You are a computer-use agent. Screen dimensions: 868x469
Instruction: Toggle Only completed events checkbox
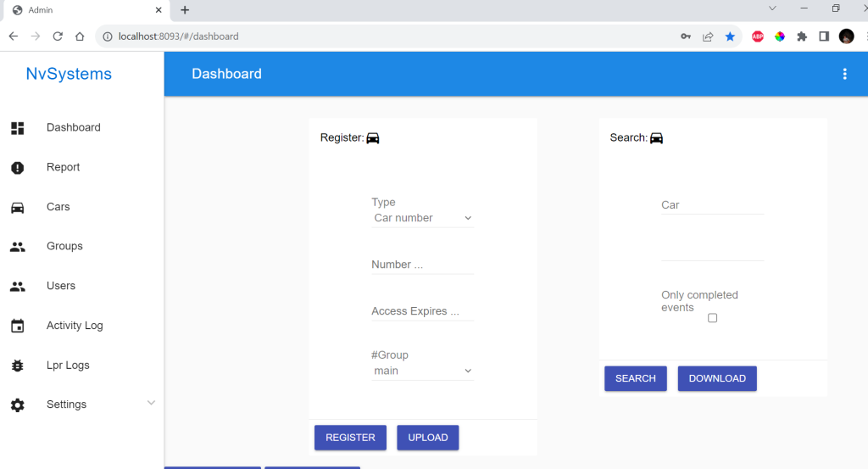(x=712, y=318)
